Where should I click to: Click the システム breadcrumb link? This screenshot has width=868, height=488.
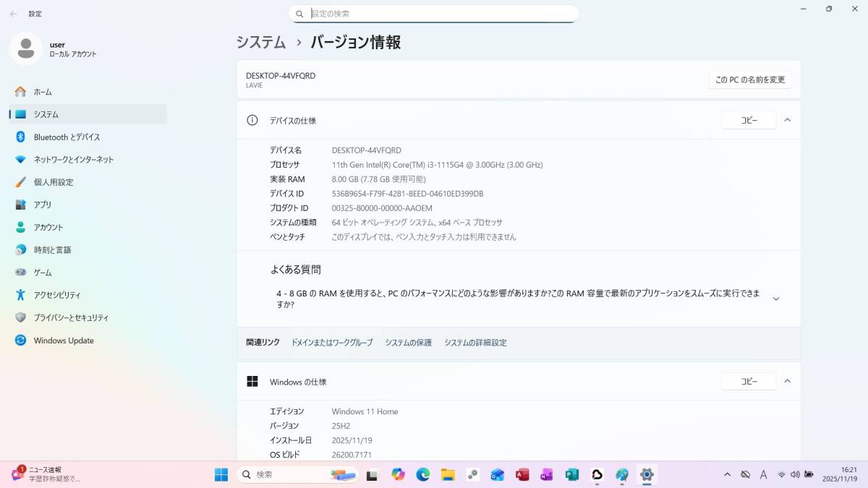click(260, 43)
